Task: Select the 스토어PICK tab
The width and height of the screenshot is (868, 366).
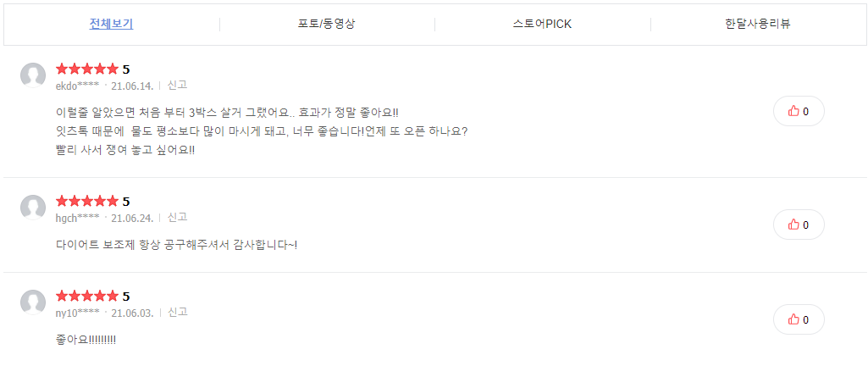Action: [542, 24]
